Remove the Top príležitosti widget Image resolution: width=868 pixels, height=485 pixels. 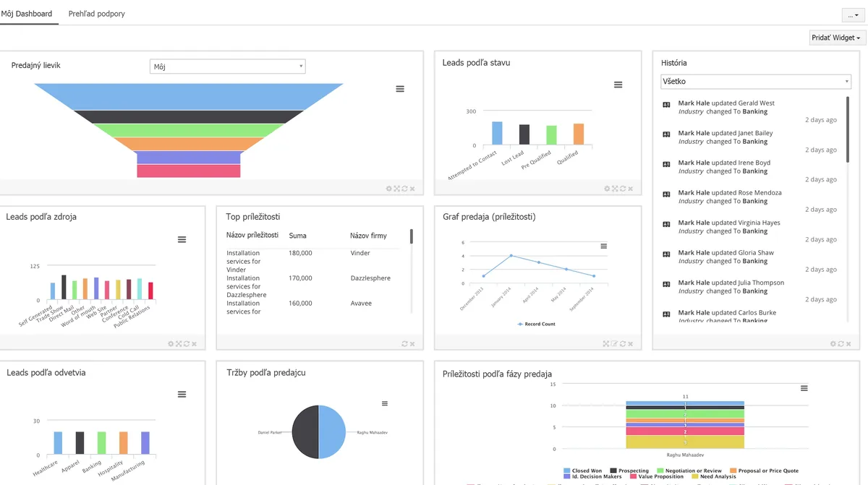412,344
